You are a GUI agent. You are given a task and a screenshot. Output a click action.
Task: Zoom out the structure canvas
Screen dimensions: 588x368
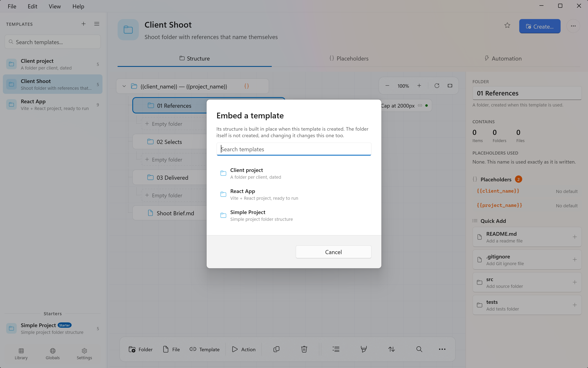coord(387,86)
